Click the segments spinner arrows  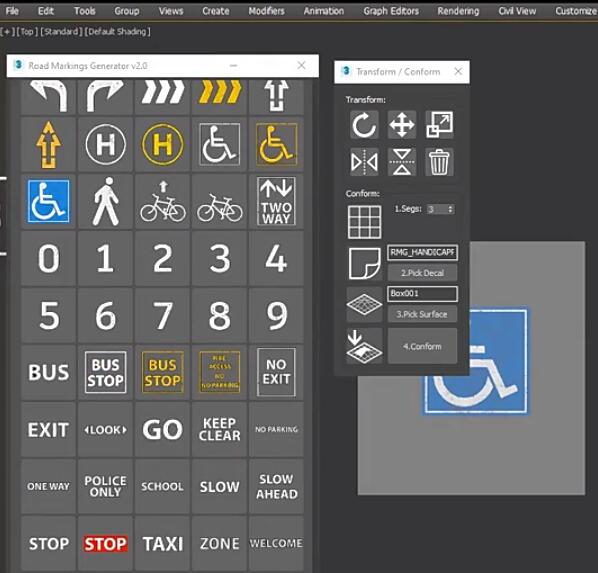pyautogui.click(x=450, y=209)
